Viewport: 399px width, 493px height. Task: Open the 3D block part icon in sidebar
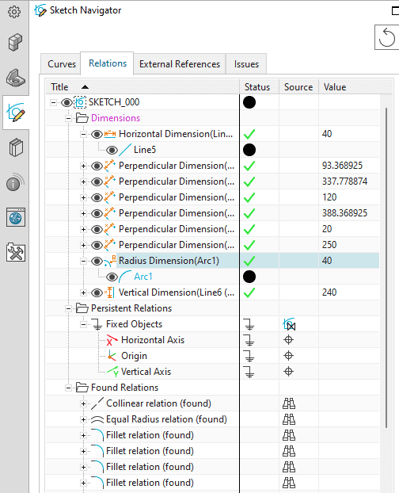[x=15, y=42]
